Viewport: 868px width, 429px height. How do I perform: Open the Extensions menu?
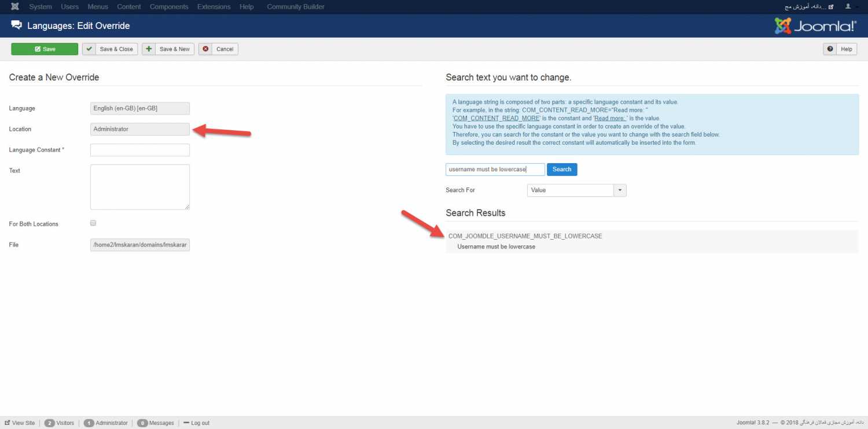(214, 7)
